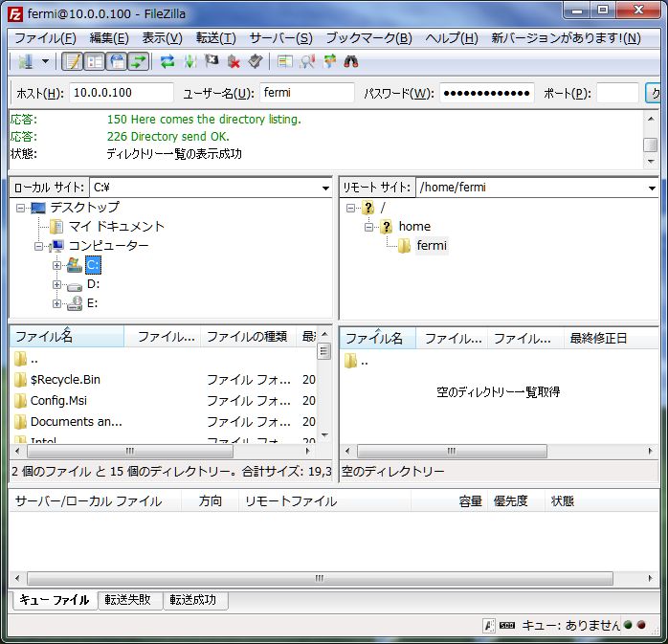Open remote site path dropdown
Viewport: 668px width, 644px height.
(x=652, y=188)
